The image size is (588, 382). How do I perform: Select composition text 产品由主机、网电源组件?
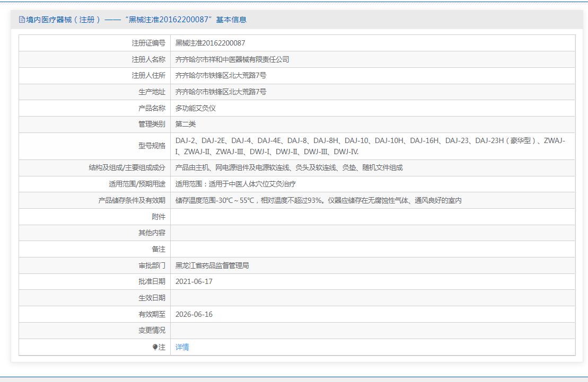coord(289,167)
